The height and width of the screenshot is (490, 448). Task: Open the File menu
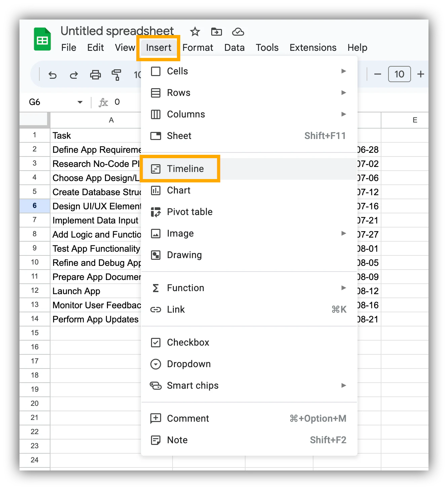tap(69, 48)
